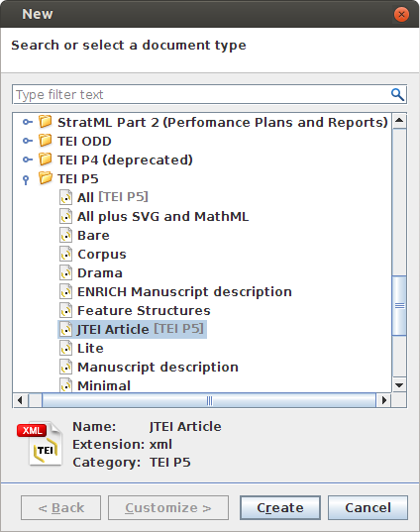Click the StratML Part 2 folder icon
This screenshot has height=532, width=420.
tap(46, 122)
